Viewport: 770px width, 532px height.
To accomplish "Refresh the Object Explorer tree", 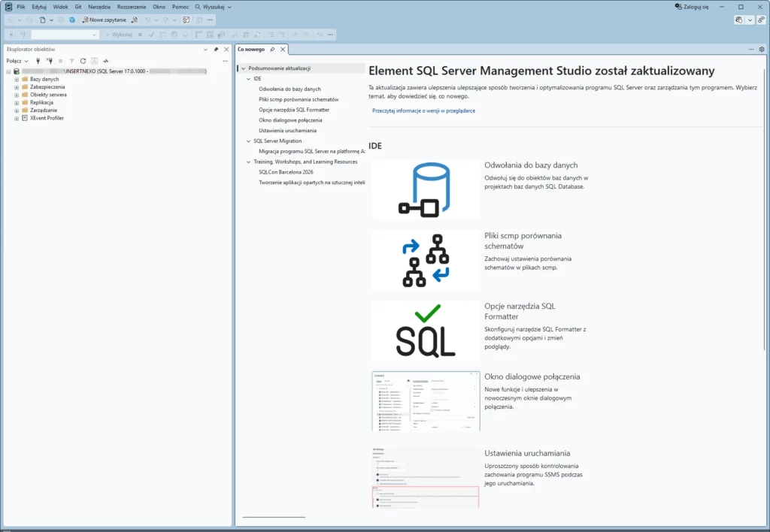I will [83, 61].
